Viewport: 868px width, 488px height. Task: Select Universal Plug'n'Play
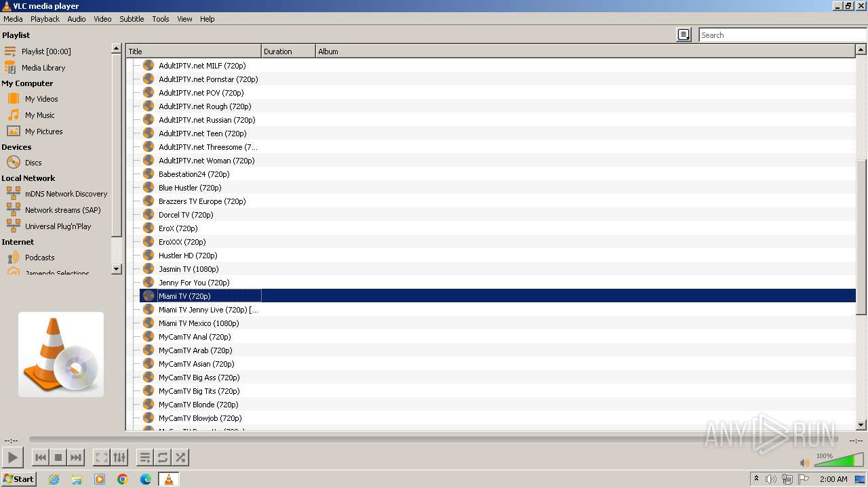tap(58, 226)
